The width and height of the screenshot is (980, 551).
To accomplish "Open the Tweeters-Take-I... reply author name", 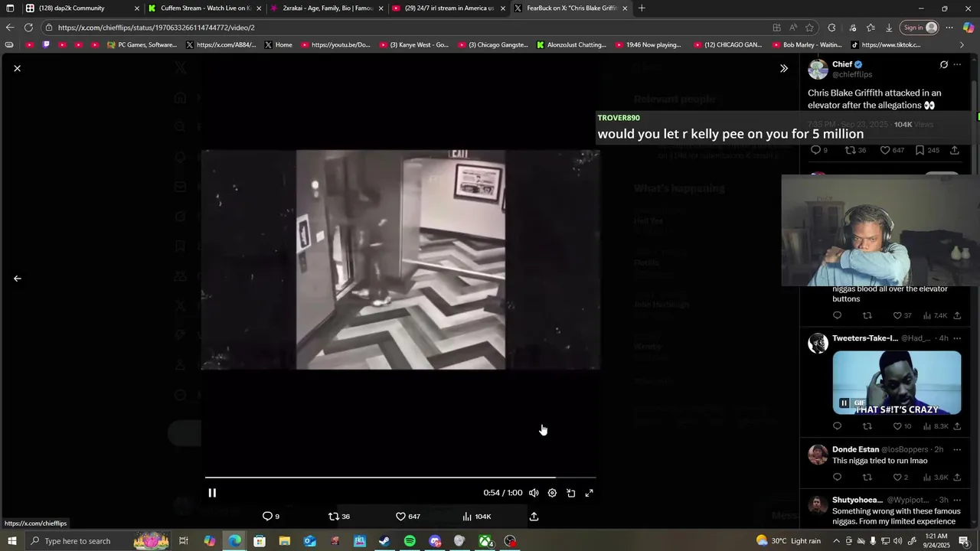I will pyautogui.click(x=865, y=338).
